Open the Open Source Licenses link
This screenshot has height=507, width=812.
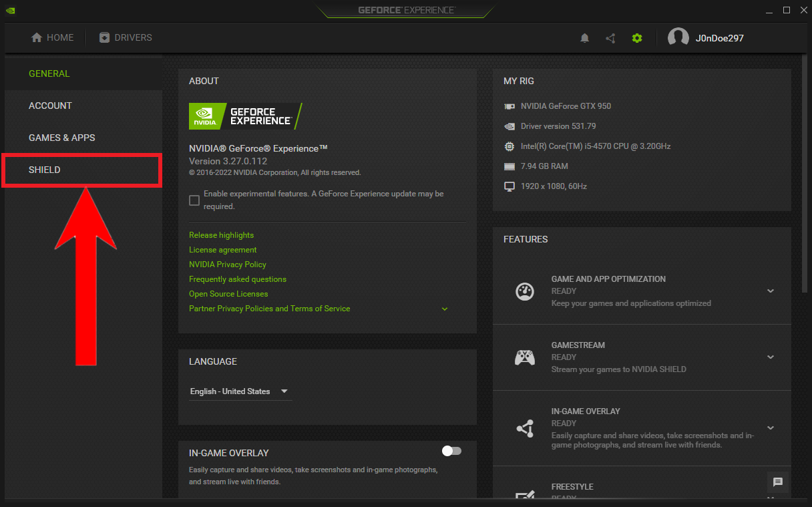[x=228, y=294]
